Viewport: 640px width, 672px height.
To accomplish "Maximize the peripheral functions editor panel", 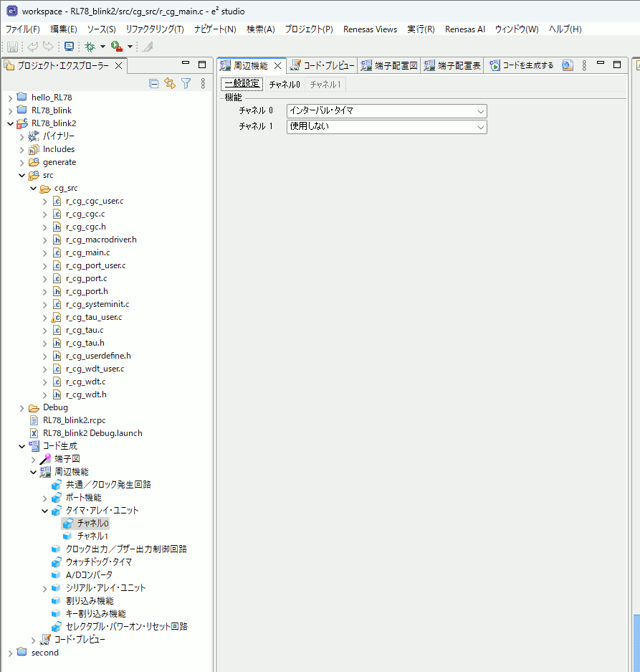I will pyautogui.click(x=617, y=65).
